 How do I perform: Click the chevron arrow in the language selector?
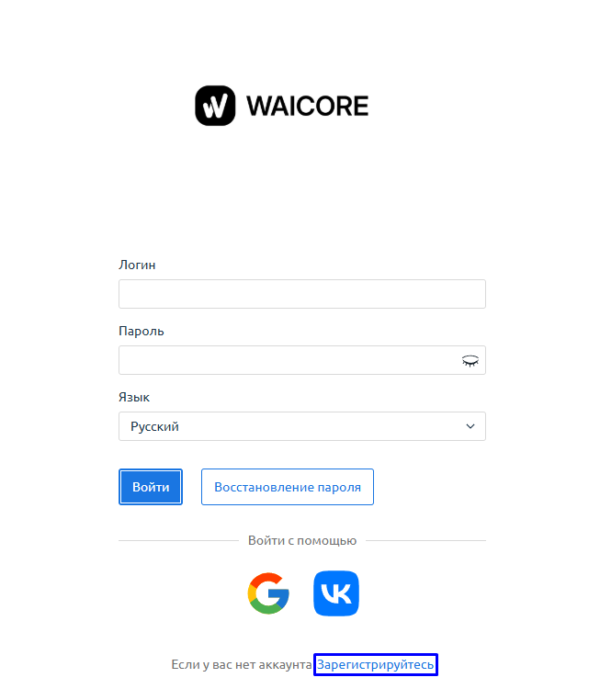pos(470,426)
